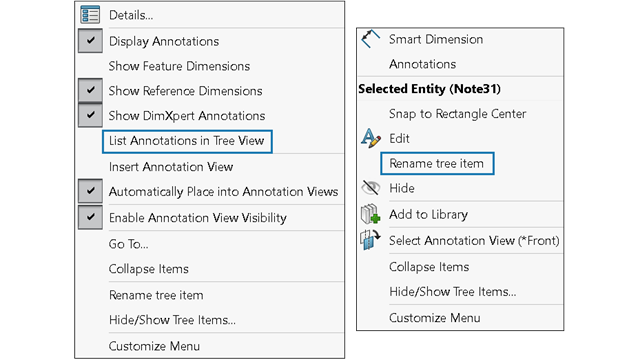
Task: Toggle Show Reference Dimensions checkmark
Action: click(x=91, y=90)
